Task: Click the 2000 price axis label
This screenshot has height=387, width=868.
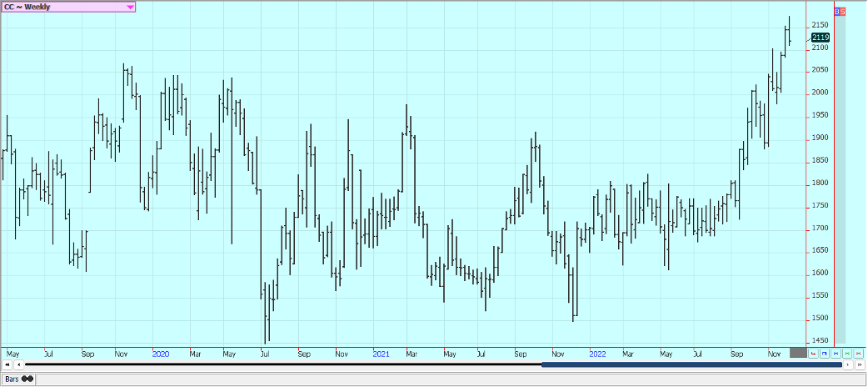Action: coord(820,93)
